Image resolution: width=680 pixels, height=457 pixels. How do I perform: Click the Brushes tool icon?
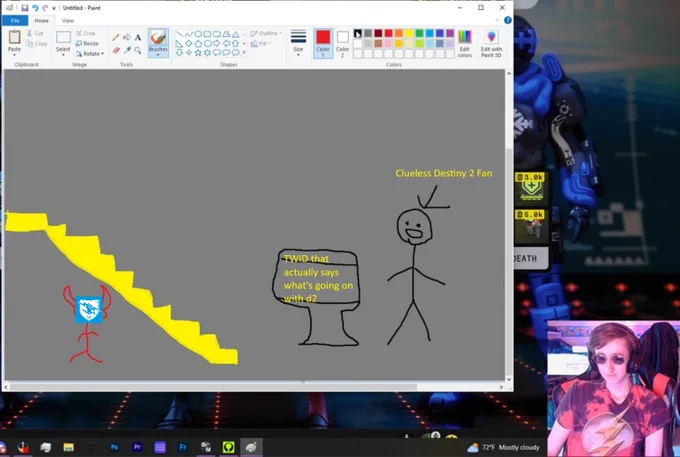[158, 37]
